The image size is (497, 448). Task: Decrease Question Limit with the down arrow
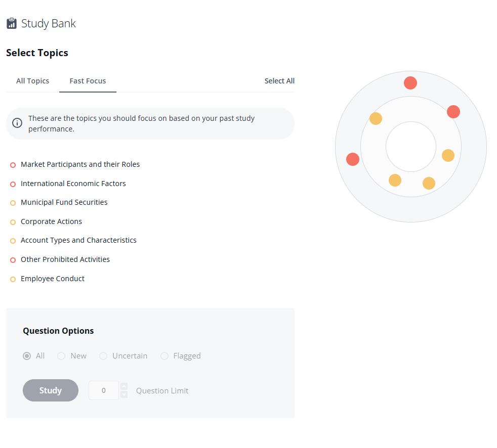tap(124, 394)
